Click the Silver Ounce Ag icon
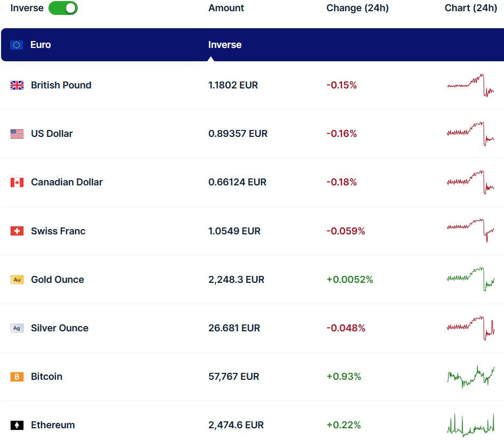This screenshot has height=440, width=504. [x=17, y=328]
